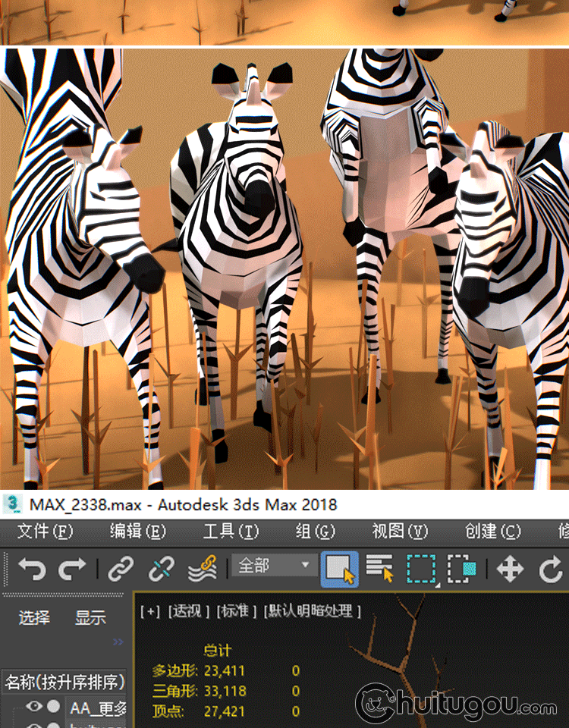This screenshot has width=569, height=728.
Task: Select the Move tool
Action: point(510,569)
